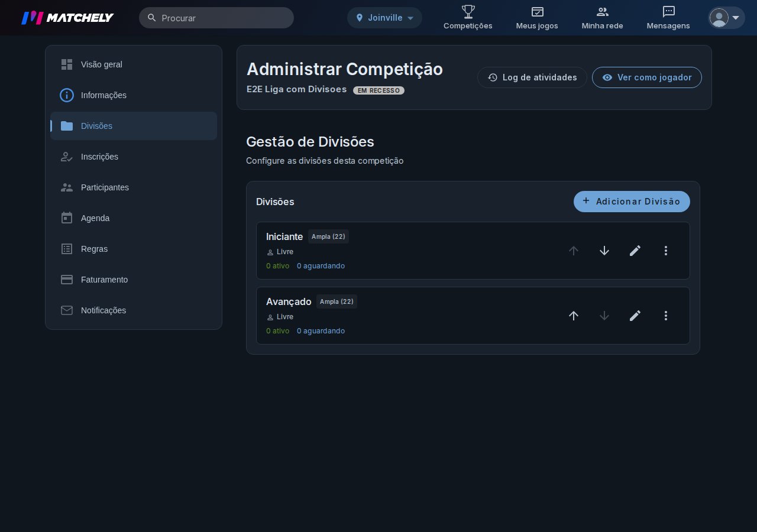
Task: Click Livre label under Iniciante
Action: [285, 252]
